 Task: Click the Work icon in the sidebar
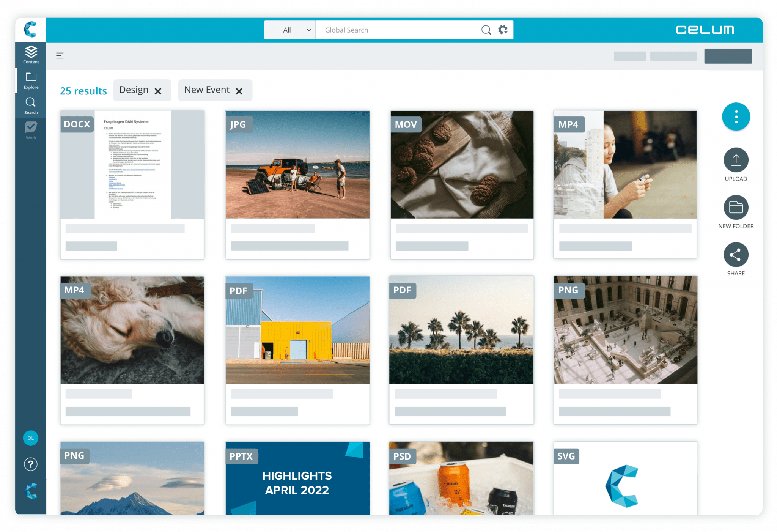(31, 130)
